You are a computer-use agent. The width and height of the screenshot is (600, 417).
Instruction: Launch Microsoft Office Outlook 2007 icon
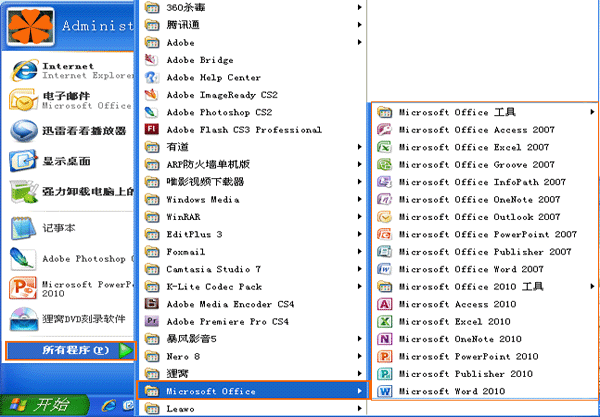coord(384,217)
